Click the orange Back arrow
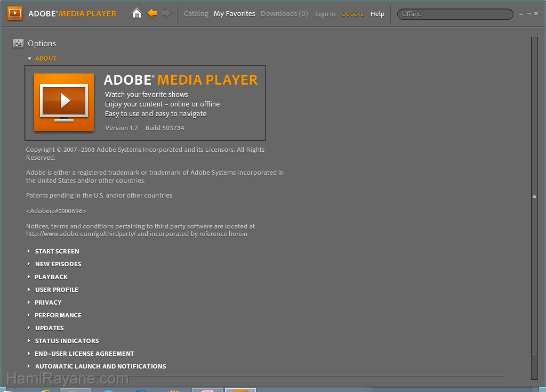 [152, 13]
